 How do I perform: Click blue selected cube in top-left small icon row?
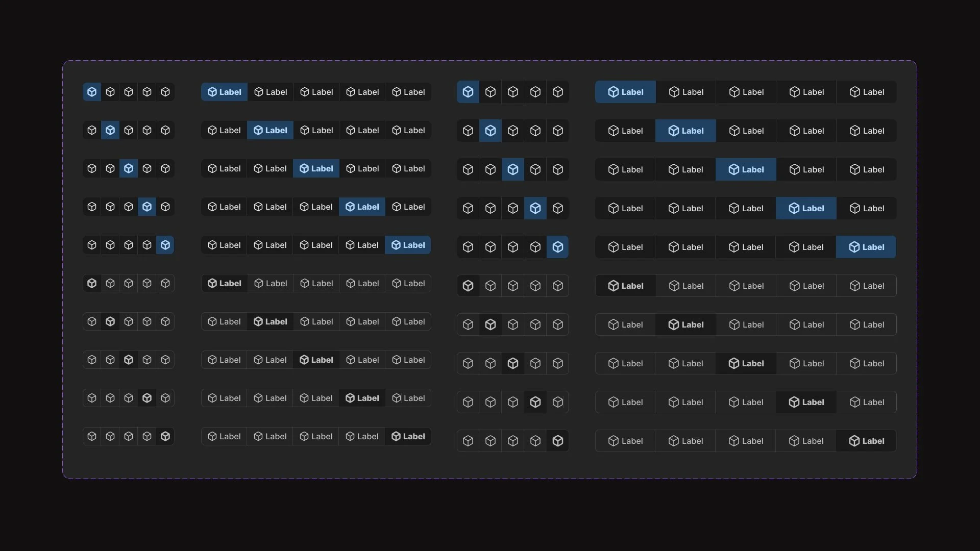click(92, 92)
